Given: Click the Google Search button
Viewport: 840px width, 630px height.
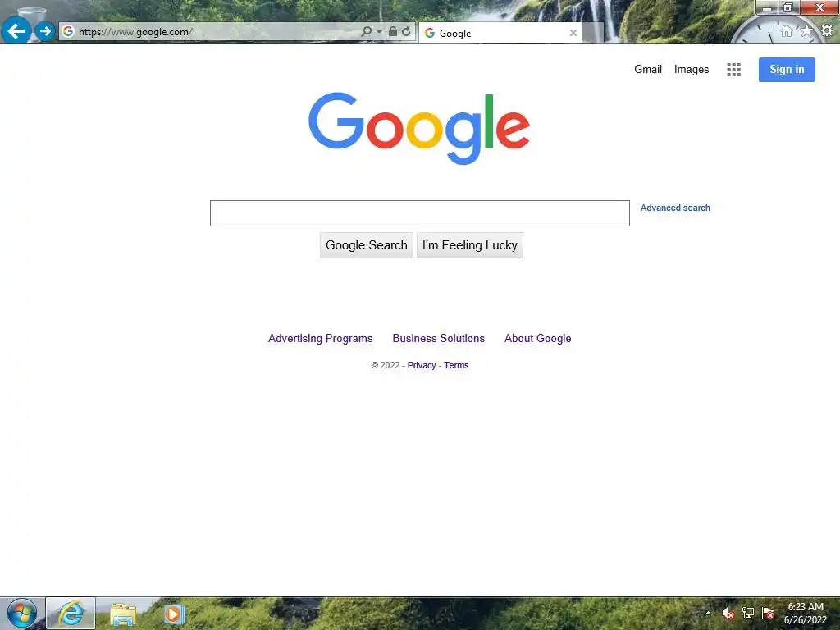Looking at the screenshot, I should (367, 245).
